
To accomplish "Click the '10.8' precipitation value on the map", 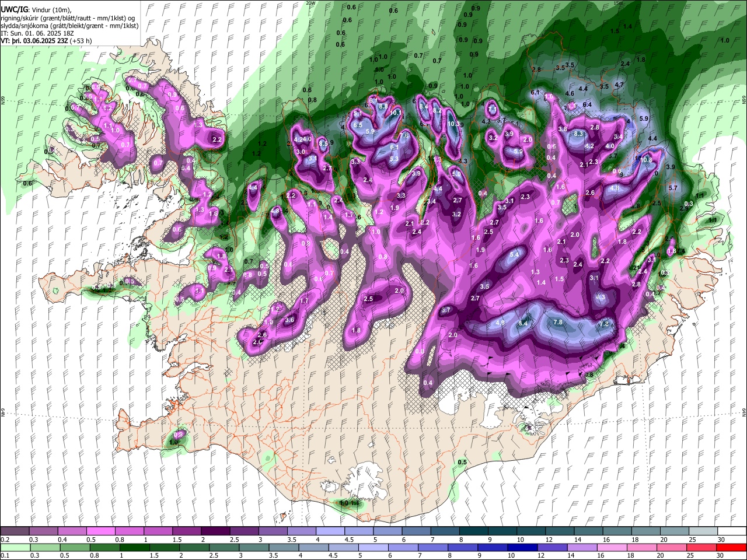I will click(646, 160).
